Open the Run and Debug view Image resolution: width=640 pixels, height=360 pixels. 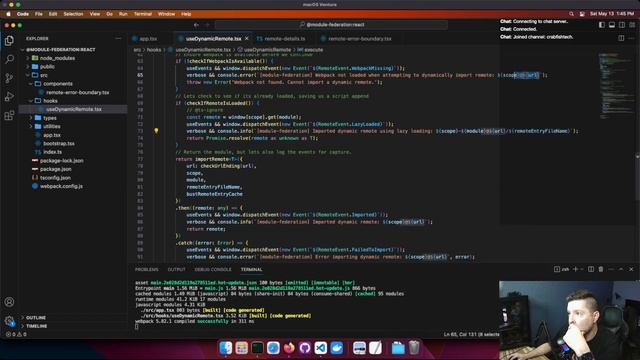[9, 97]
